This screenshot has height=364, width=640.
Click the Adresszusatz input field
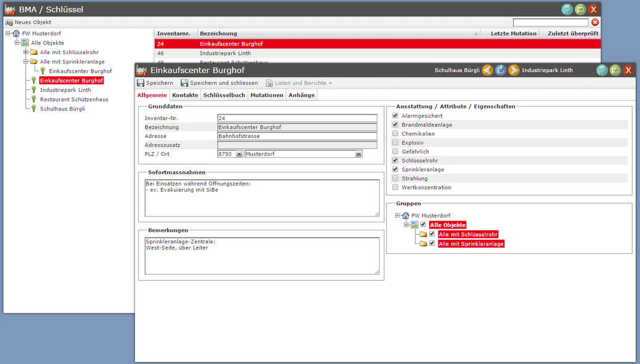(297, 145)
